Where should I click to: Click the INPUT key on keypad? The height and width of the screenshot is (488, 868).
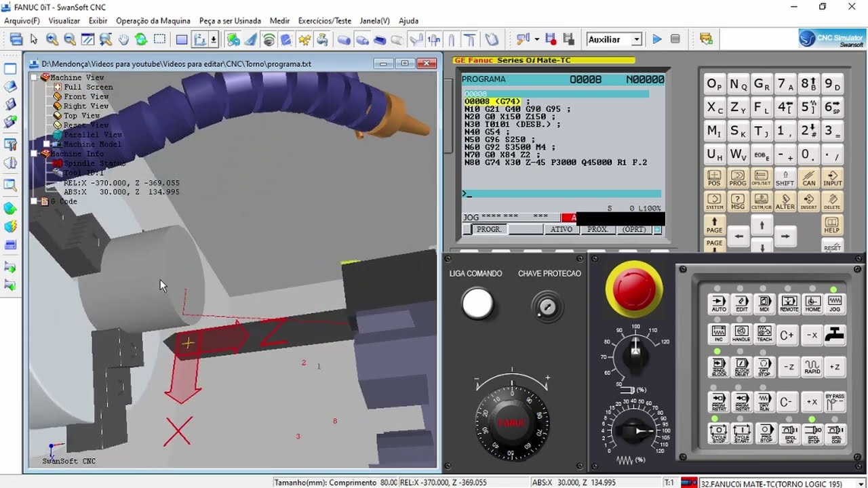[x=832, y=178]
